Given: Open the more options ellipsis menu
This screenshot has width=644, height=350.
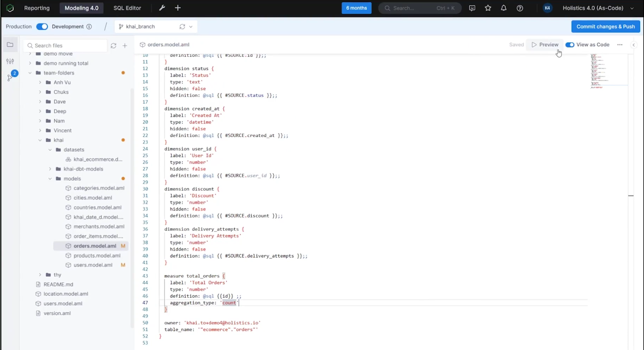Looking at the screenshot, I should [620, 45].
